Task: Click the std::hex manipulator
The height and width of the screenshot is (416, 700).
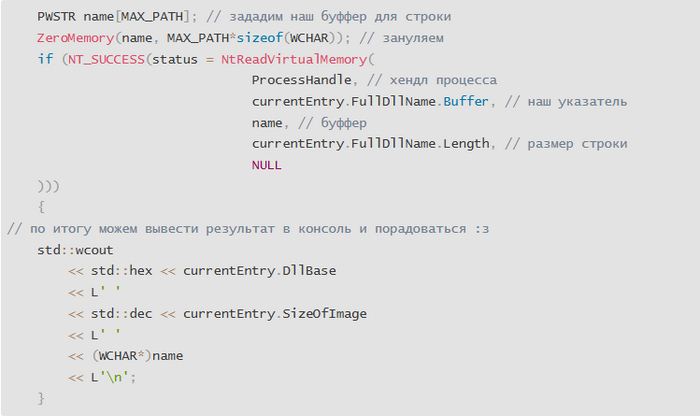Action: click(x=121, y=271)
